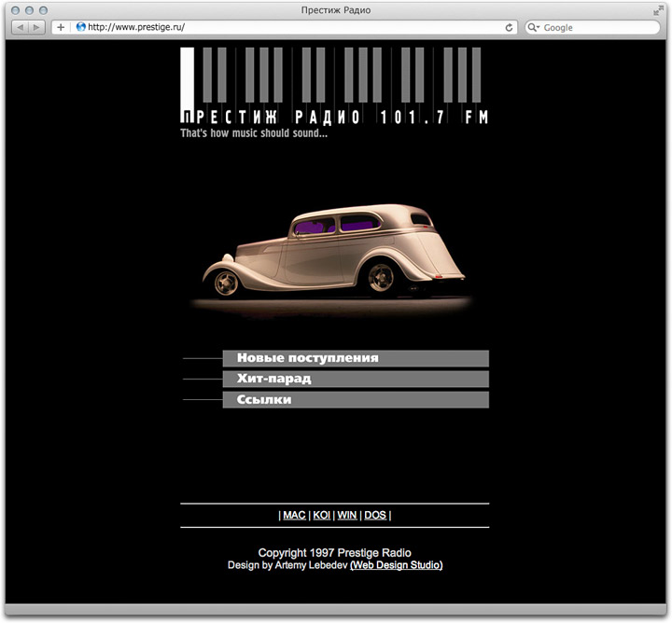Click the piano keys logo banner
672x623 pixels.
334,86
